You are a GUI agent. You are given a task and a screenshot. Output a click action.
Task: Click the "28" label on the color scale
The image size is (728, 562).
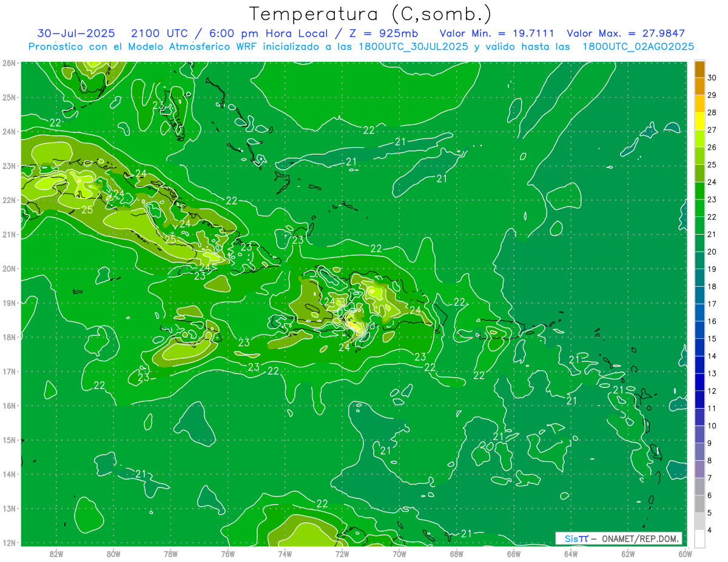(x=712, y=112)
